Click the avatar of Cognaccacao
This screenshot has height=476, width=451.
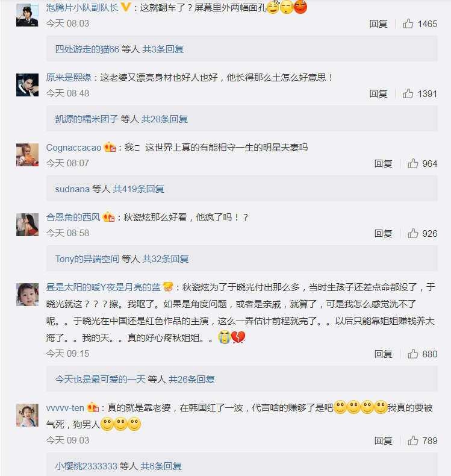tap(27, 155)
